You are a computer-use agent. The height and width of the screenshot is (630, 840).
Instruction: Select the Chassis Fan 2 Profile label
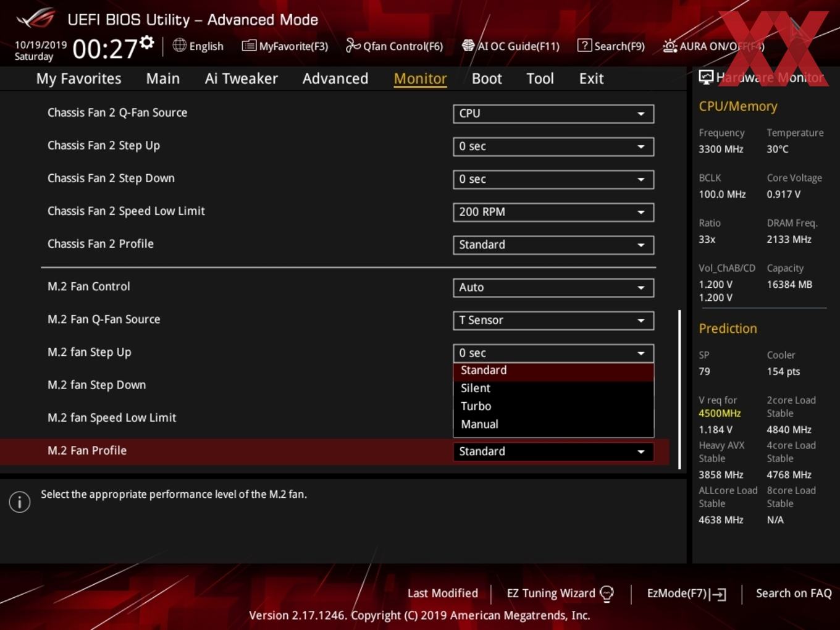pyautogui.click(x=101, y=244)
